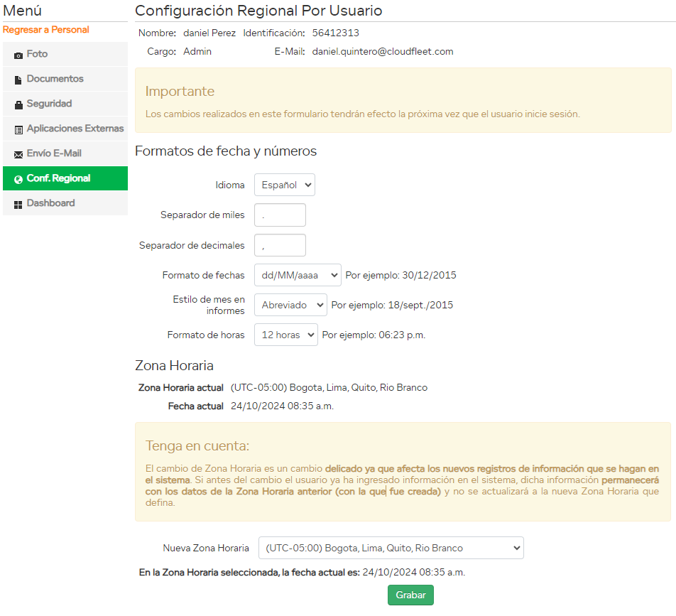Click the file icon beside Documentos
The height and width of the screenshot is (616, 676).
pos(18,80)
